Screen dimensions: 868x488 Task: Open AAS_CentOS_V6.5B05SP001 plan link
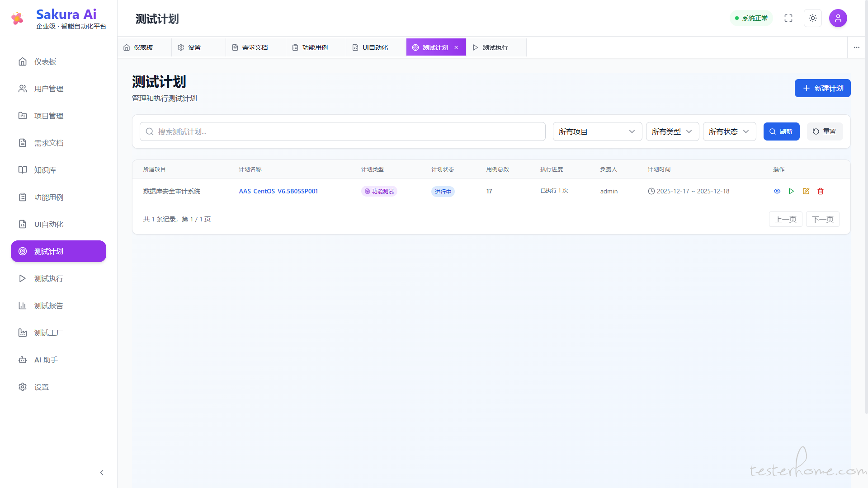click(x=278, y=191)
